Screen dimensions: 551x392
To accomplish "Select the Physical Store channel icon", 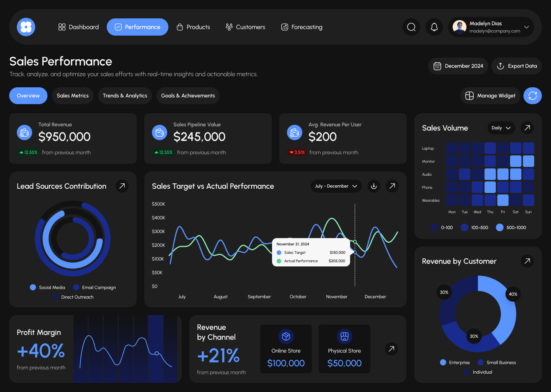I will pos(344,336).
